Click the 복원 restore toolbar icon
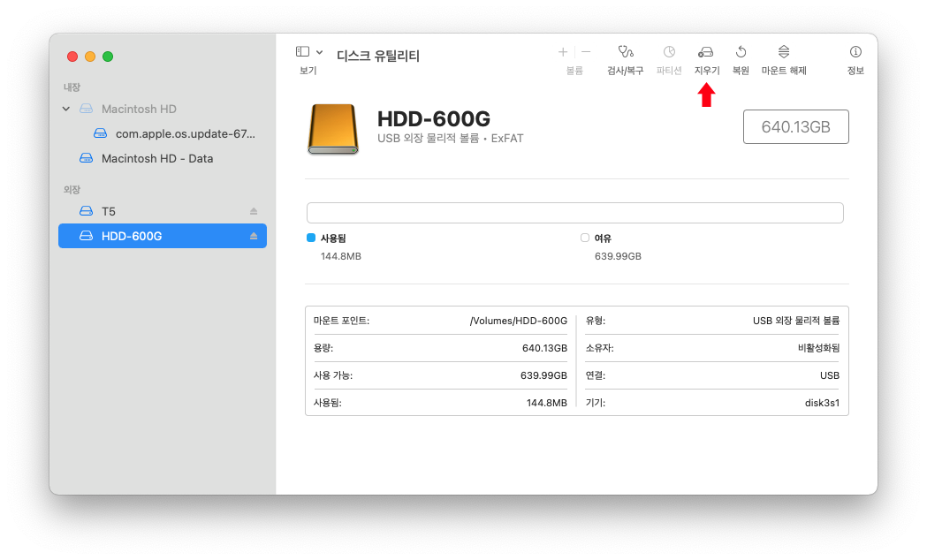Viewport: 927px width, 560px height. pyautogui.click(x=741, y=52)
